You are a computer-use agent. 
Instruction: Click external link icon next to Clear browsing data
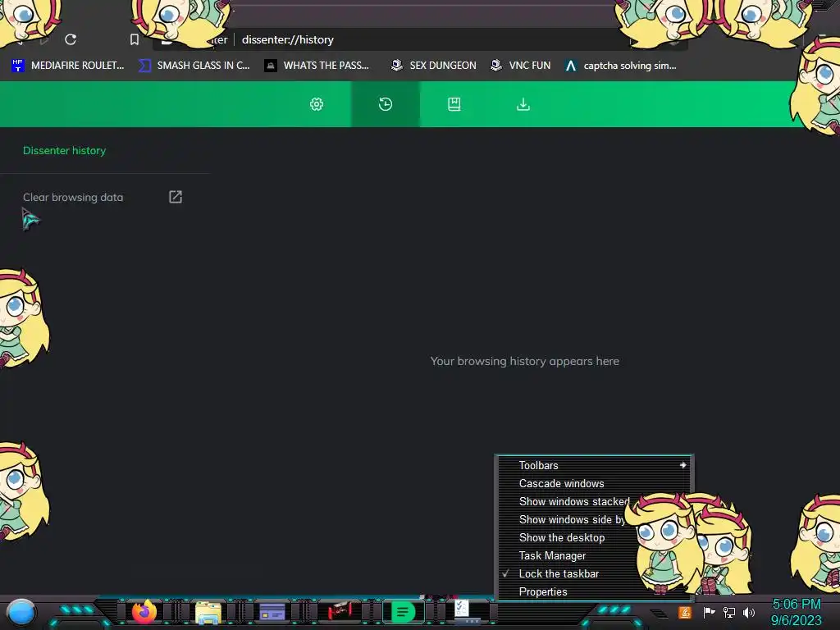point(176,197)
